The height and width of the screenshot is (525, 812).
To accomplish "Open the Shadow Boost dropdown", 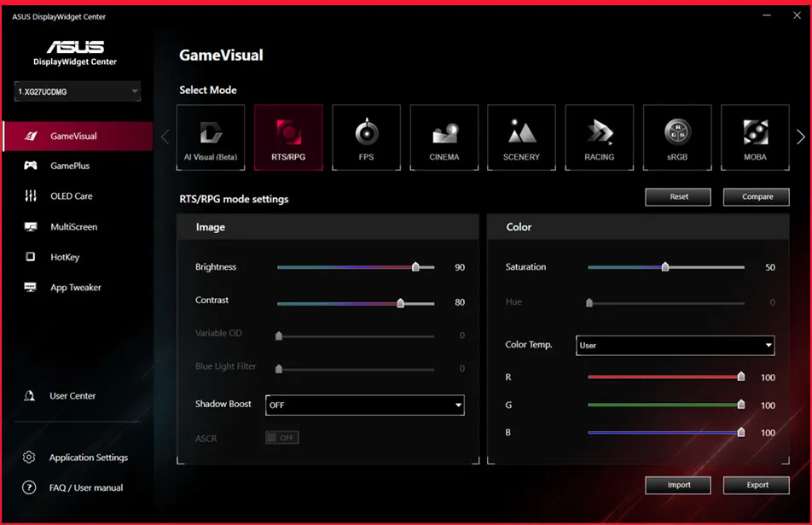I will (365, 405).
